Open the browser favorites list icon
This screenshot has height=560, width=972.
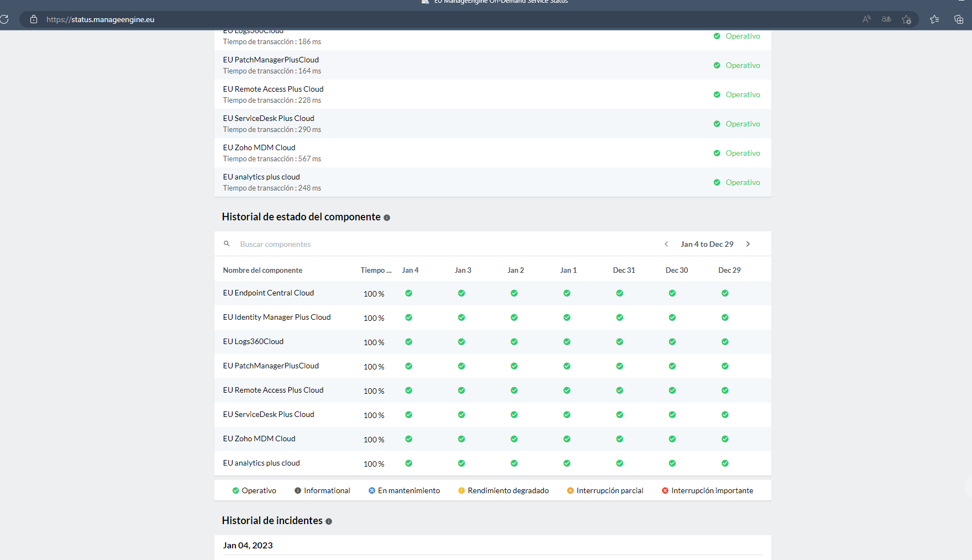pos(934,19)
